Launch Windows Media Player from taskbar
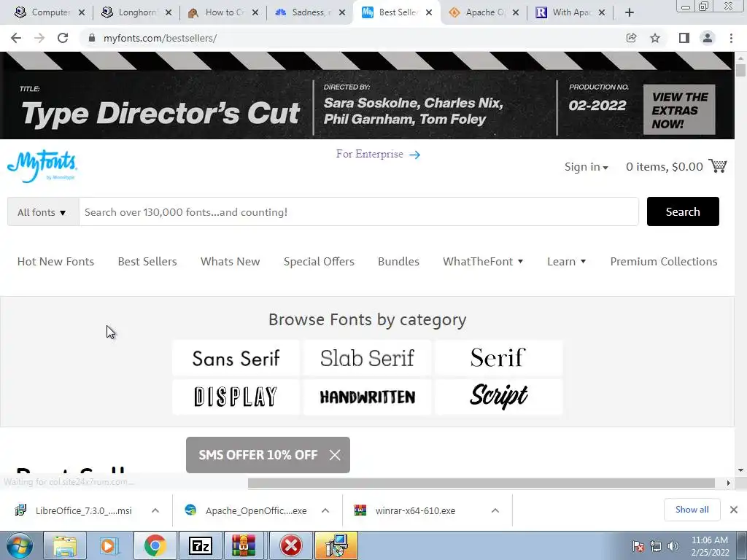The width and height of the screenshot is (747, 560). click(109, 545)
